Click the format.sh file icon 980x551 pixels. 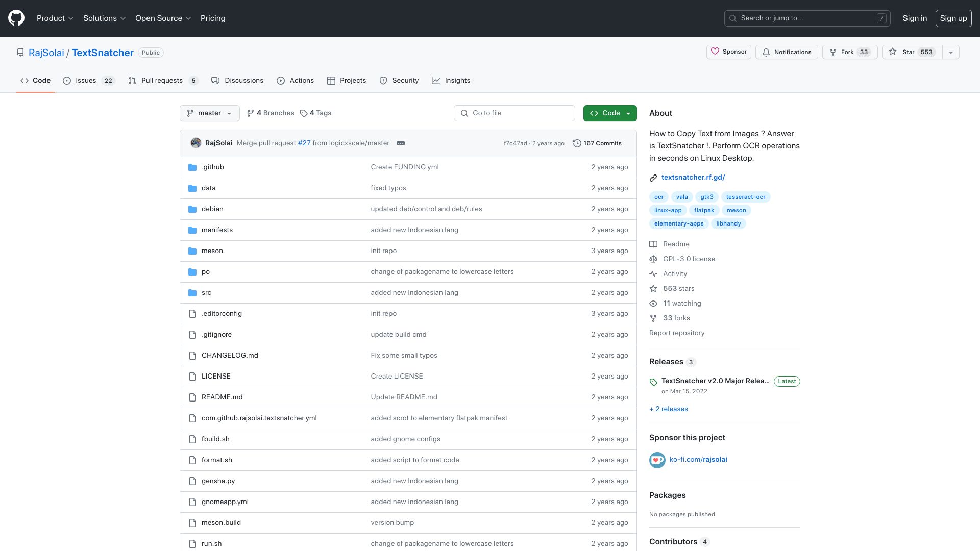pos(192,460)
